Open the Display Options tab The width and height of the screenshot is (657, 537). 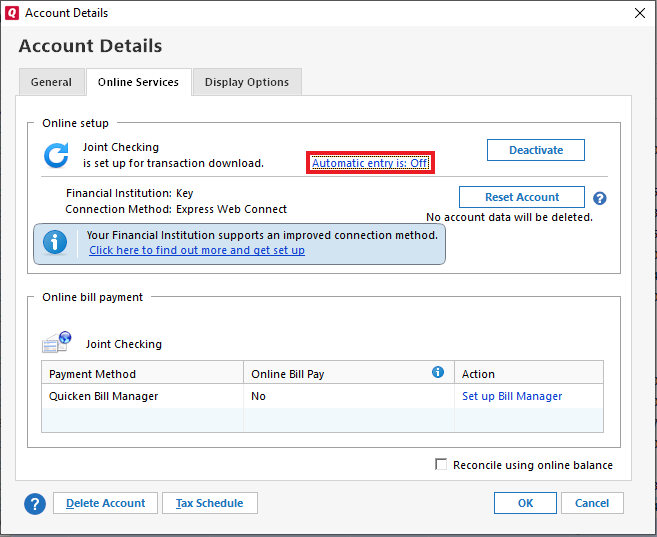tap(247, 82)
